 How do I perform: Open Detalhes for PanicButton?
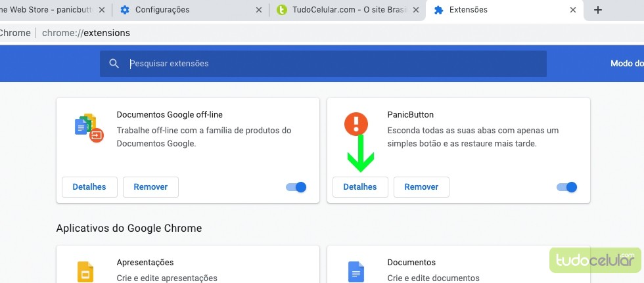click(x=360, y=187)
